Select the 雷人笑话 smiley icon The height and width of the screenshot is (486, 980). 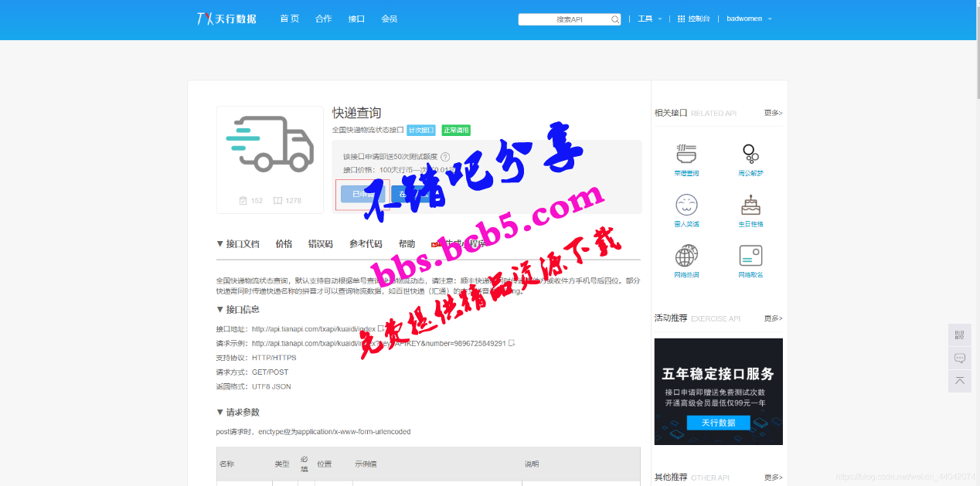pyautogui.click(x=686, y=205)
